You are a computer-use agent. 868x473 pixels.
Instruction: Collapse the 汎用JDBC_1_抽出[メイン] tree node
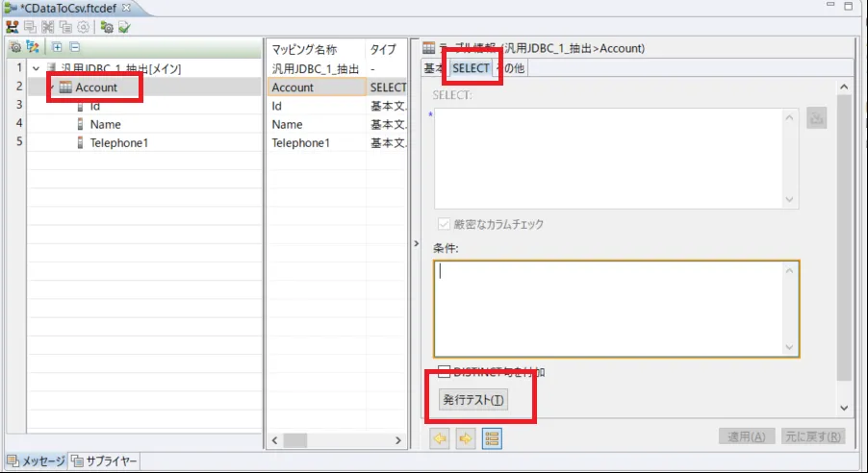click(x=37, y=69)
